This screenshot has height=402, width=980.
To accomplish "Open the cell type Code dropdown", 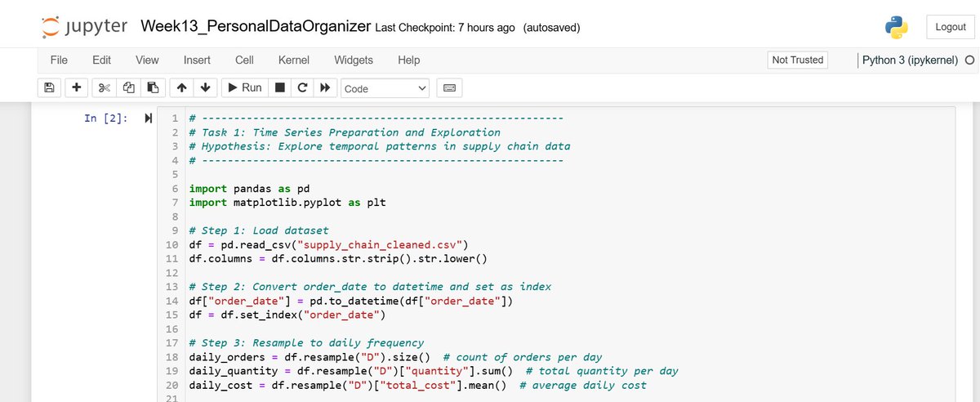I will [x=385, y=88].
